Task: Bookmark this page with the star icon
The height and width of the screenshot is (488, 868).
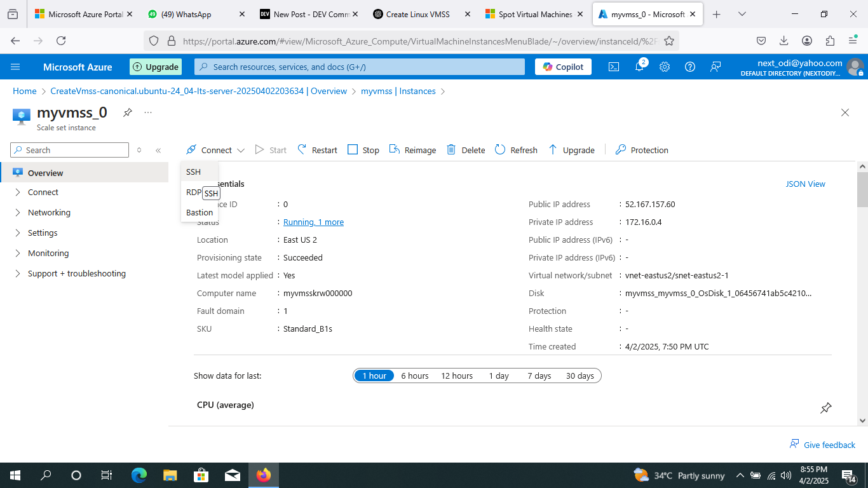Action: pos(669,41)
